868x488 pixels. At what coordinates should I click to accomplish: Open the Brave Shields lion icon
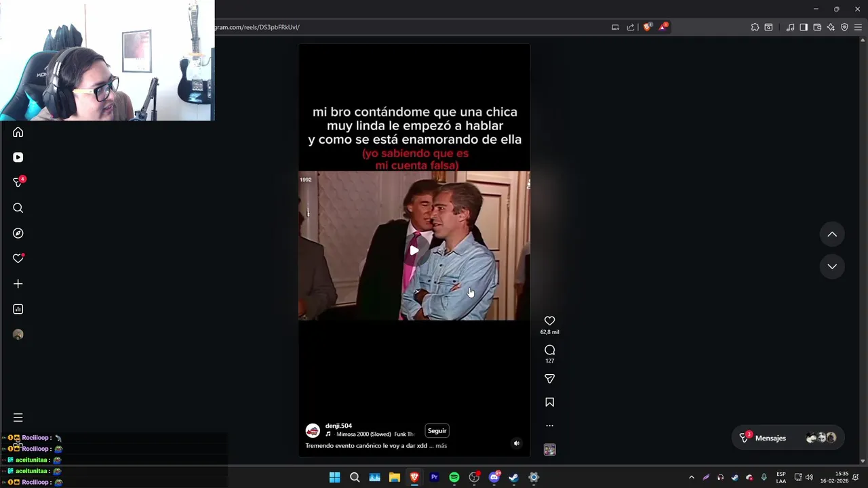[x=647, y=27]
